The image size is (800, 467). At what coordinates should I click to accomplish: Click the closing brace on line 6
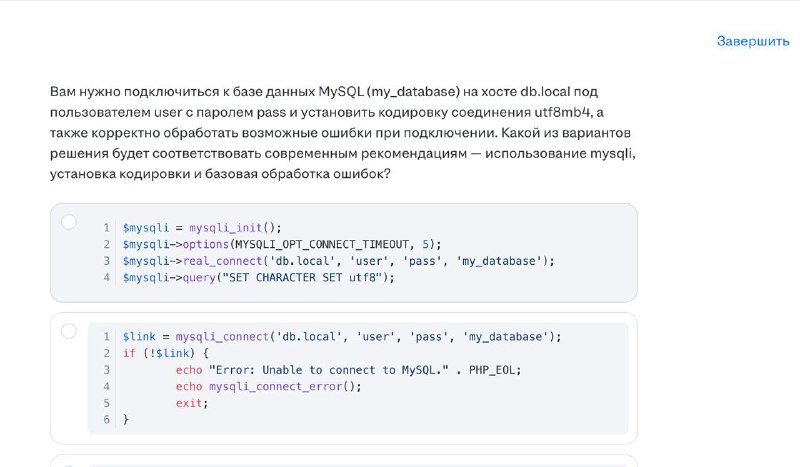tap(126, 420)
